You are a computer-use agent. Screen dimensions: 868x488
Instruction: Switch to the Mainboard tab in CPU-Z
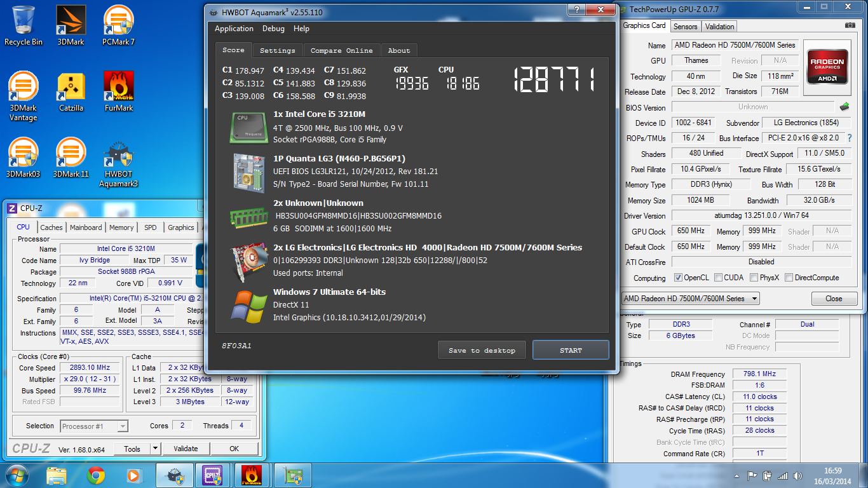tap(86, 227)
